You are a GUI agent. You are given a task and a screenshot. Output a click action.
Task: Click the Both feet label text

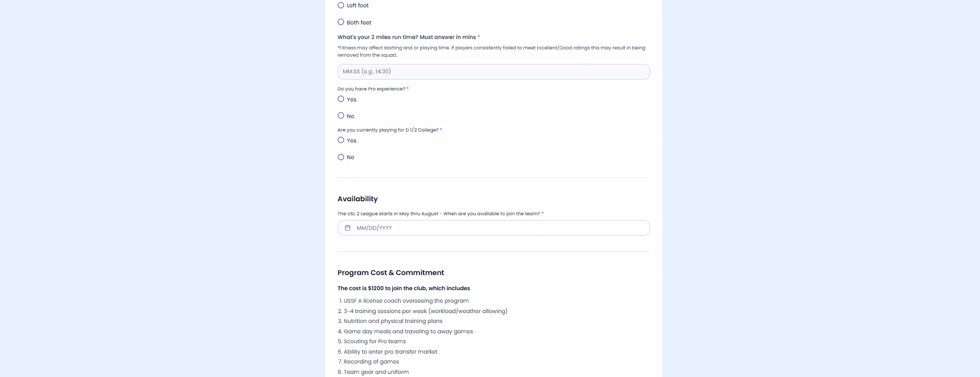(359, 22)
